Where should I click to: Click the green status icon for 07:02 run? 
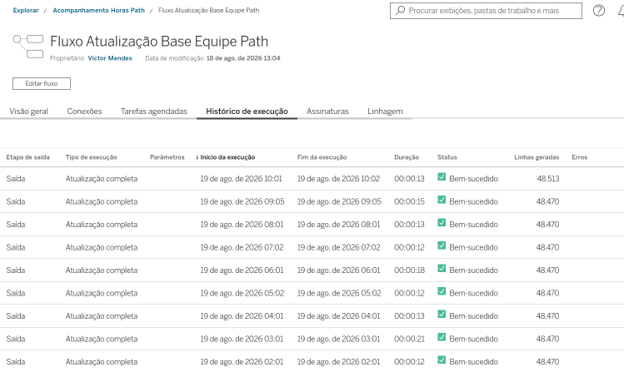click(x=441, y=245)
